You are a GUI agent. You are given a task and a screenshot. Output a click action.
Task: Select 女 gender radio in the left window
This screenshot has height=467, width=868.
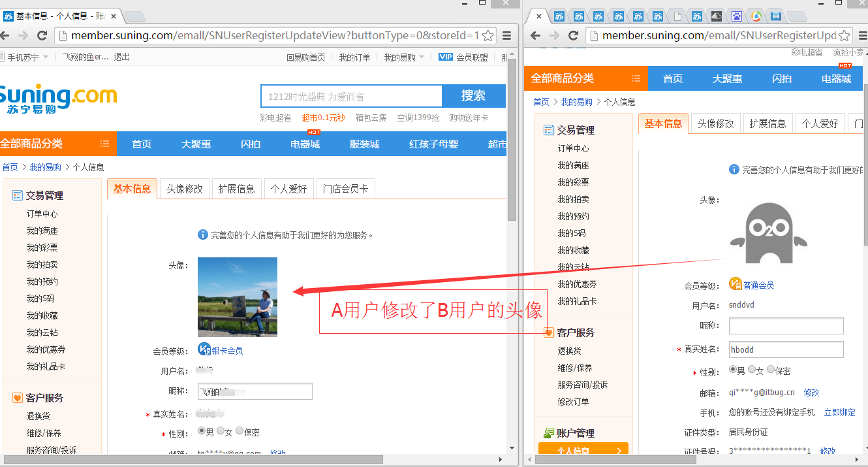click(220, 431)
